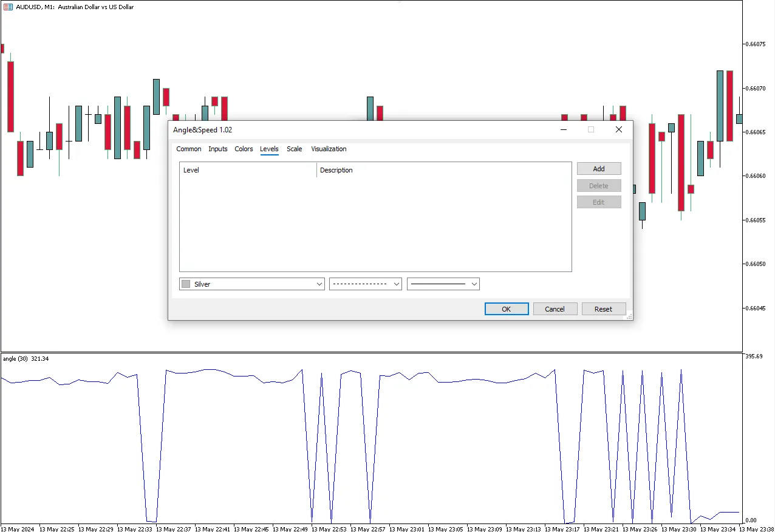Click the Silver color swatch
The width and height of the screenshot is (775, 532).
[x=186, y=284]
